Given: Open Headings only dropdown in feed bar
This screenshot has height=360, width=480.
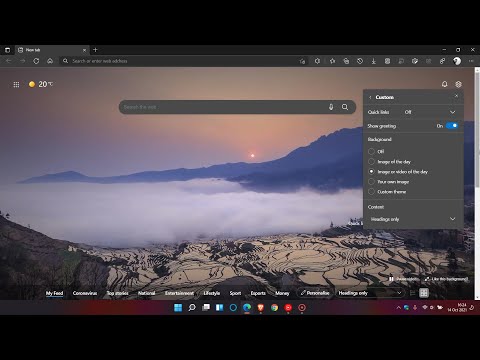Looking at the screenshot, I should pyautogui.click(x=370, y=293).
